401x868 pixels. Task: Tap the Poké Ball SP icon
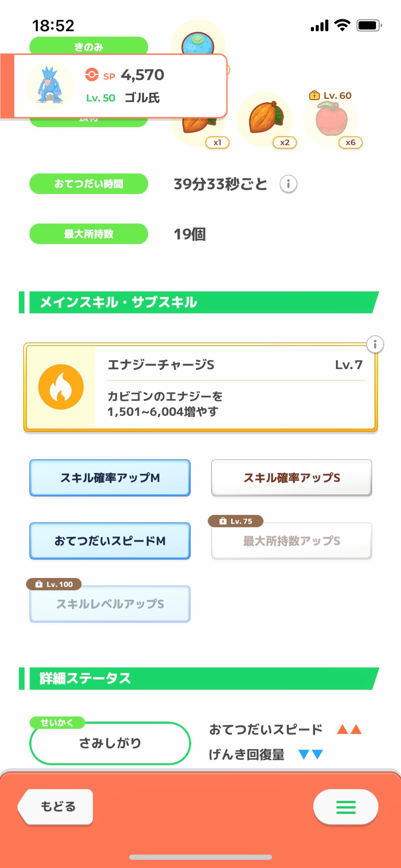point(92,75)
